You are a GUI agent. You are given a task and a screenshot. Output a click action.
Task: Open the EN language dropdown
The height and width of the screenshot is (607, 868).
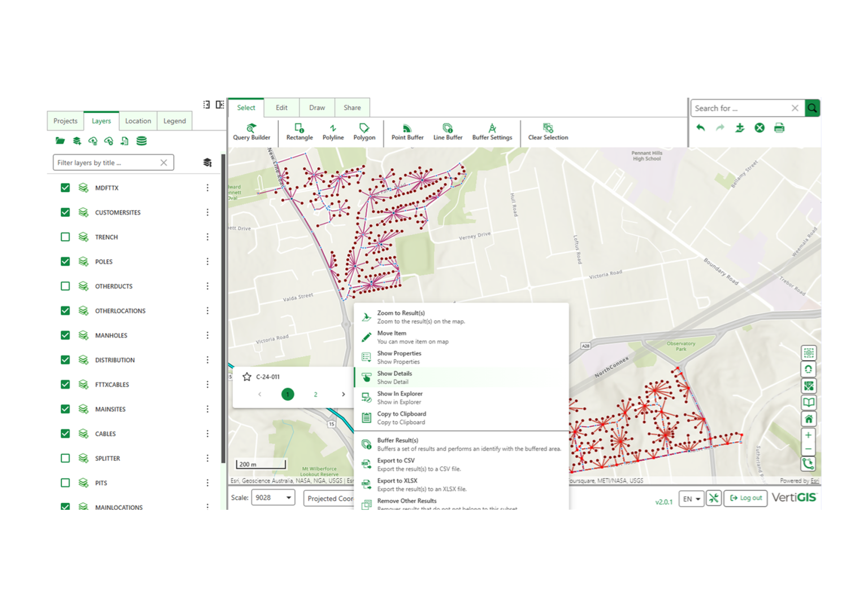coord(691,499)
